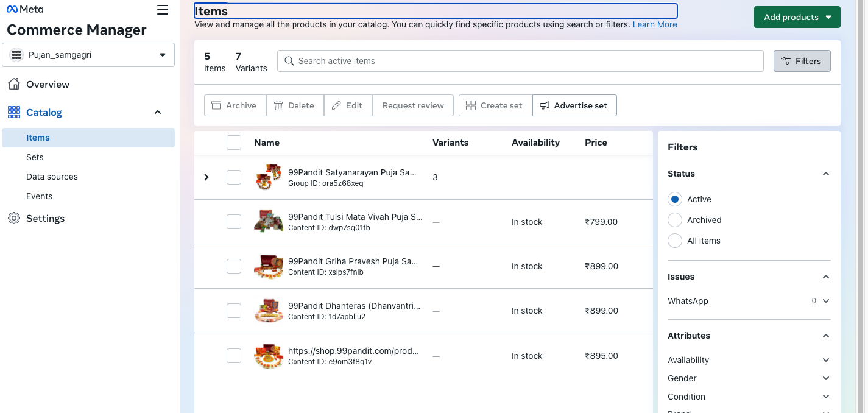This screenshot has height=413, width=868.
Task: Click the Advertise set megaphone icon
Action: 545,105
